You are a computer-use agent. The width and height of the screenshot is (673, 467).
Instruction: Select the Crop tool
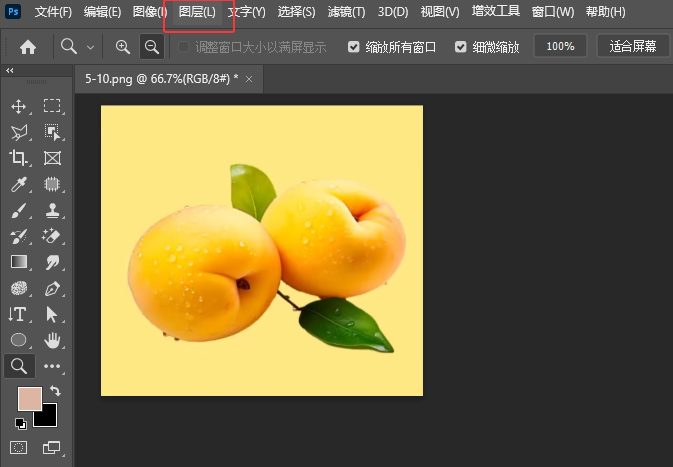point(18,158)
